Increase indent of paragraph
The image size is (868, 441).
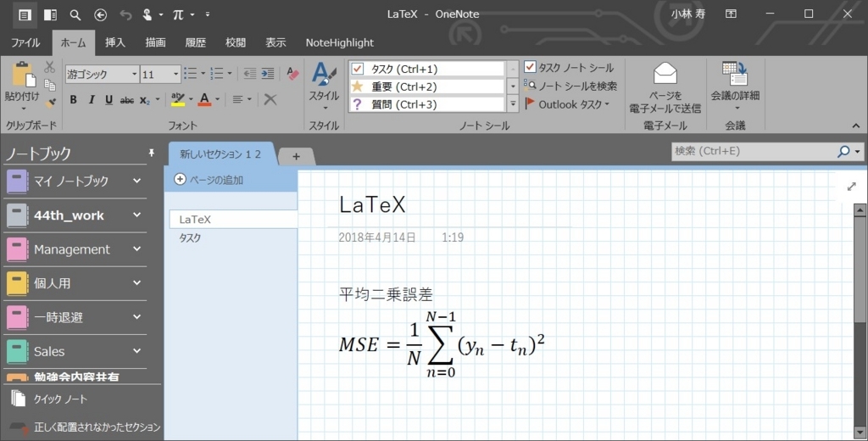point(268,74)
